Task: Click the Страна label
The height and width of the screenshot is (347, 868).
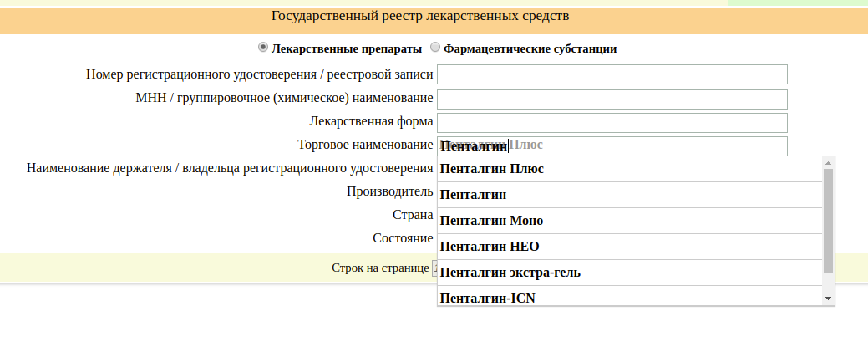Action: tap(413, 215)
